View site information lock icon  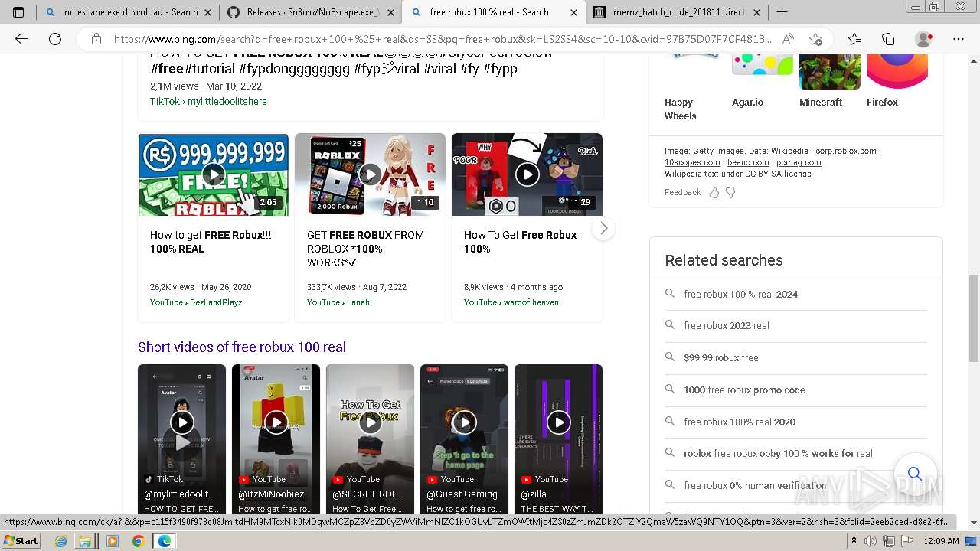point(96,39)
